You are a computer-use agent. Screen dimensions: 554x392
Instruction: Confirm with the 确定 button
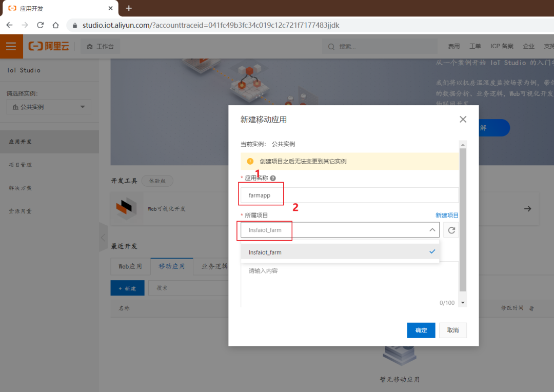tap(421, 330)
